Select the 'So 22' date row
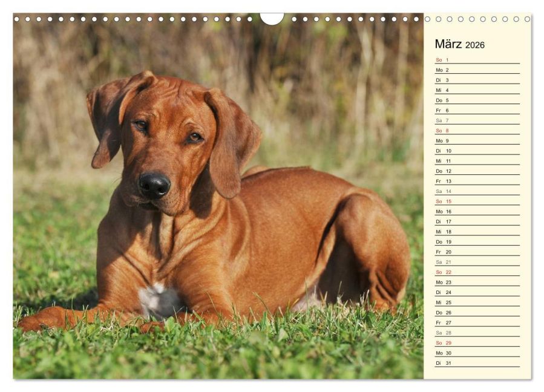The width and height of the screenshot is (544, 392). [477, 272]
